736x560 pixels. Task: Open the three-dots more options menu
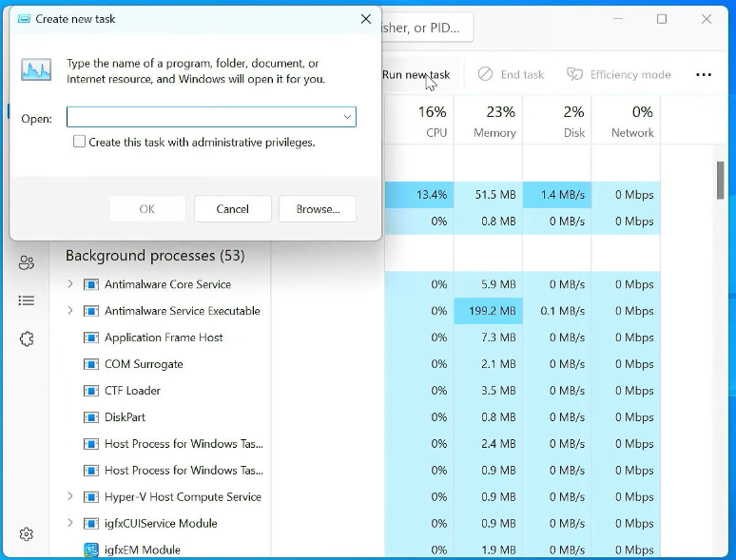pos(703,75)
